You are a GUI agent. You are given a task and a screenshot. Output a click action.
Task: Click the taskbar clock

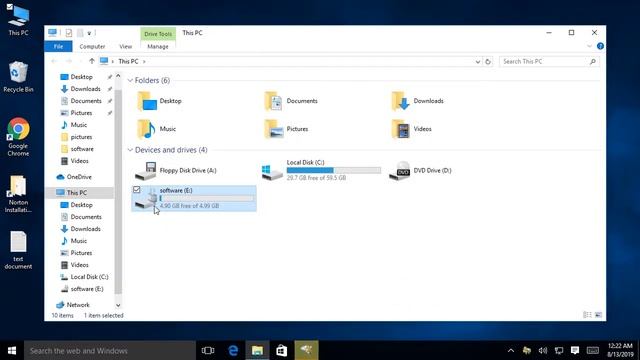pos(620,350)
